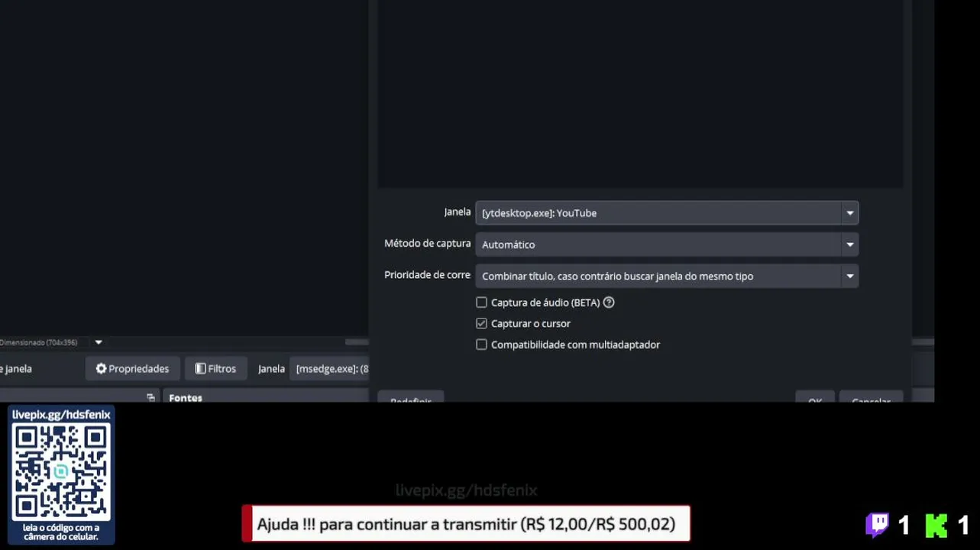
Task: Click the Cancelar button in properties dialog
Action: 871,397
